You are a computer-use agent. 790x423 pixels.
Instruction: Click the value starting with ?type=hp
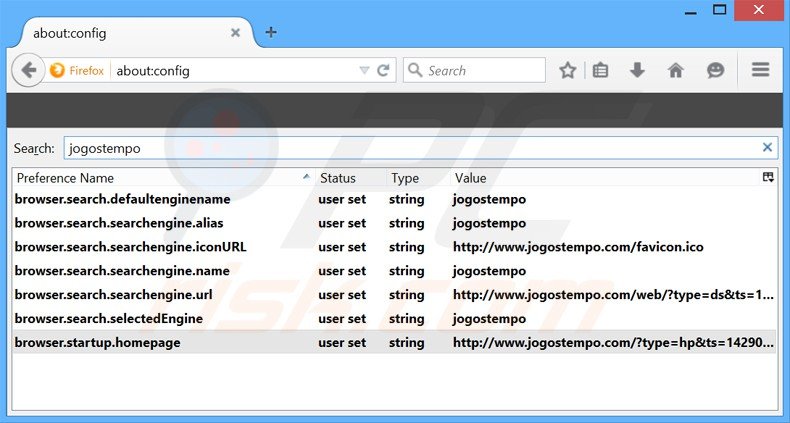click(x=613, y=343)
